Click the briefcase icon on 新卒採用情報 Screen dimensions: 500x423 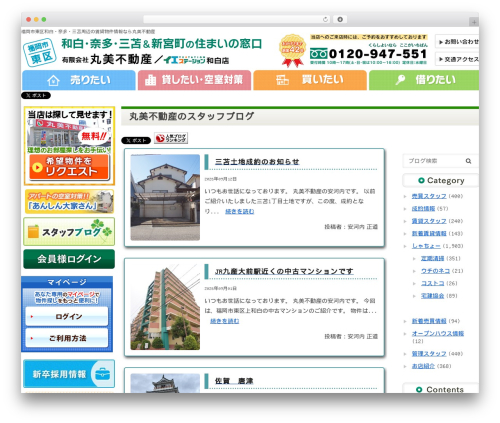(102, 374)
